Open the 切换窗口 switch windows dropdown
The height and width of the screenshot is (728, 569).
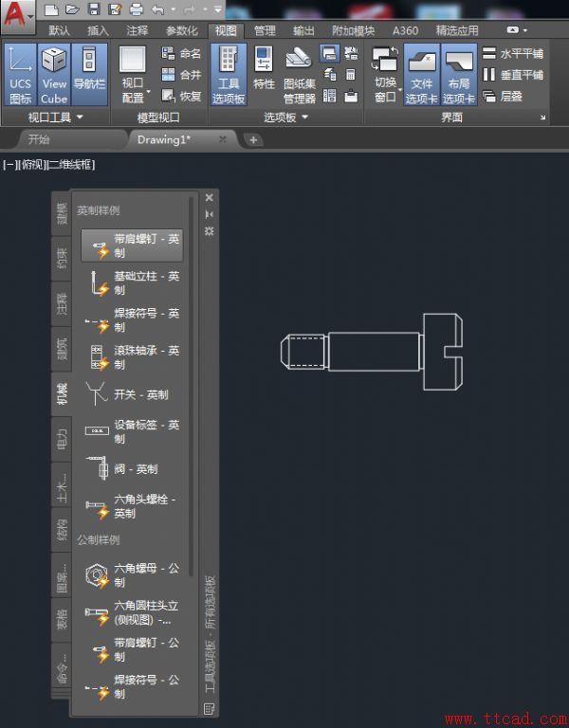(x=385, y=74)
